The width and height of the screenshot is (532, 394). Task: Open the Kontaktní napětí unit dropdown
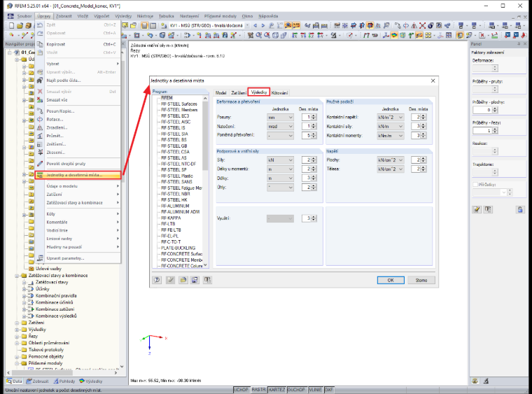tap(391, 118)
